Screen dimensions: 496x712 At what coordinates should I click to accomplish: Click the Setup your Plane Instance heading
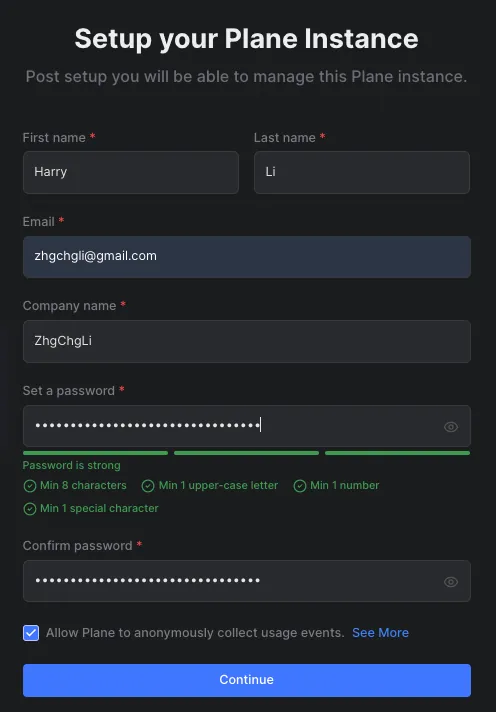(246, 39)
